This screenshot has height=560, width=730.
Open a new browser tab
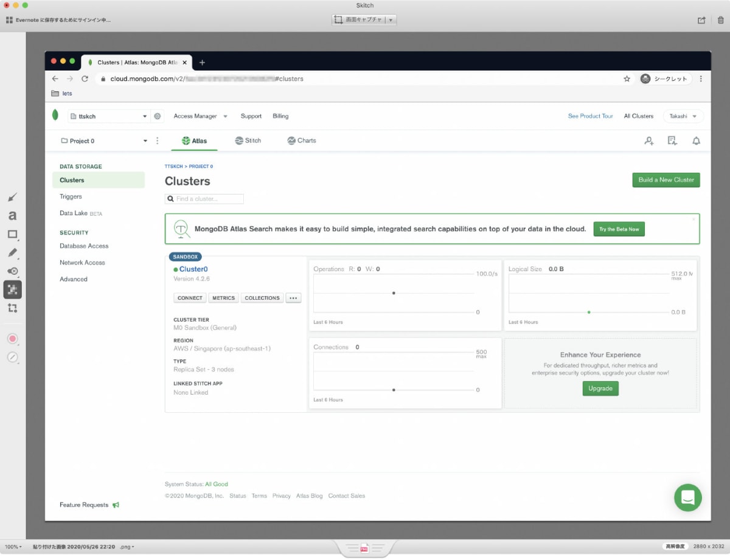(x=202, y=62)
